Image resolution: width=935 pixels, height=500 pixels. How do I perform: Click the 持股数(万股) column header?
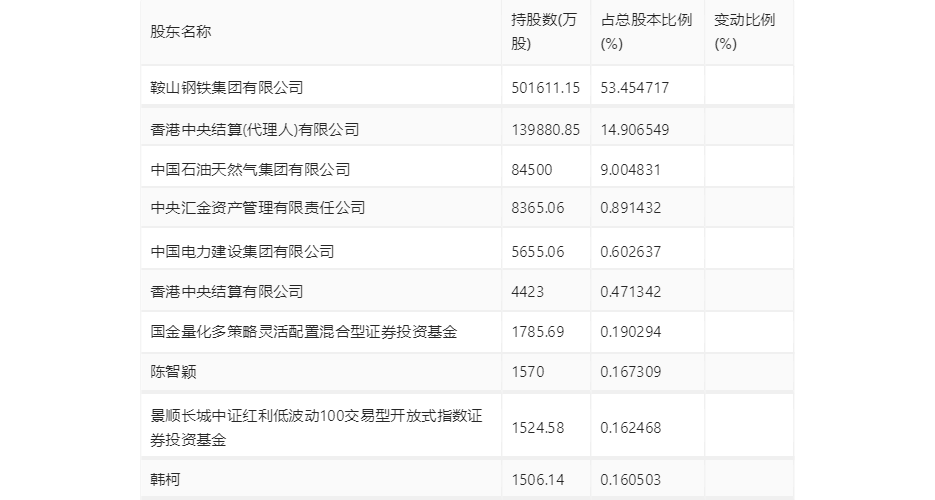point(544,32)
